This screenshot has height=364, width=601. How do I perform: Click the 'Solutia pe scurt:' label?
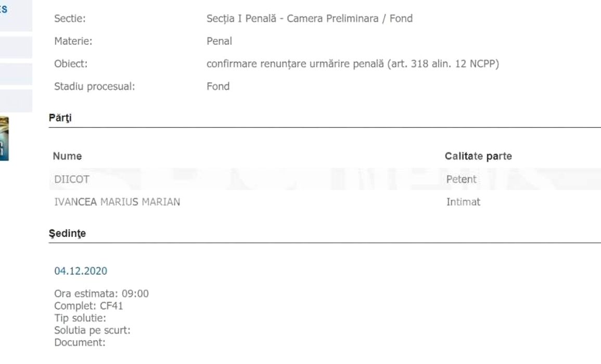point(92,330)
